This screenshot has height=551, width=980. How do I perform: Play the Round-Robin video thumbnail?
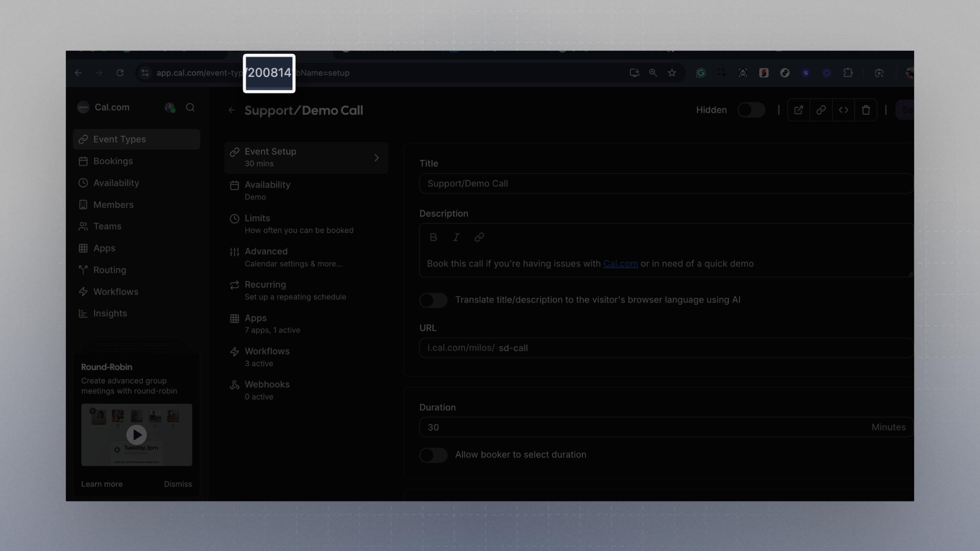136,435
